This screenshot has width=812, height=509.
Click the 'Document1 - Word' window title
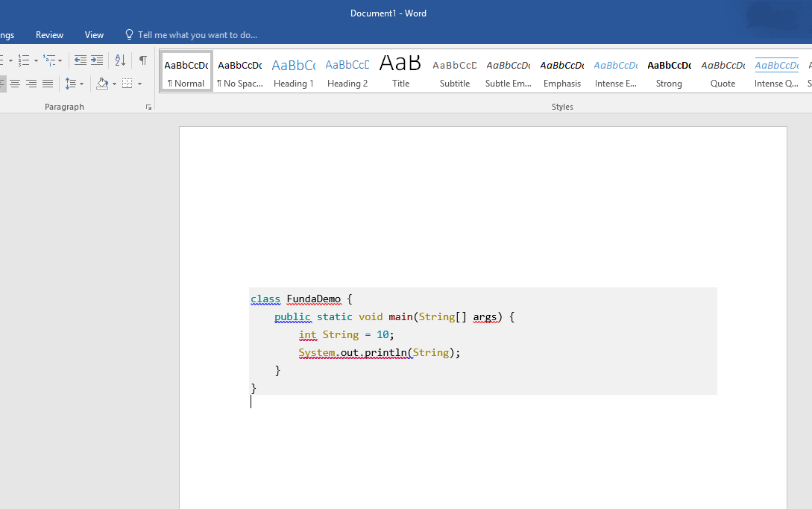point(388,13)
